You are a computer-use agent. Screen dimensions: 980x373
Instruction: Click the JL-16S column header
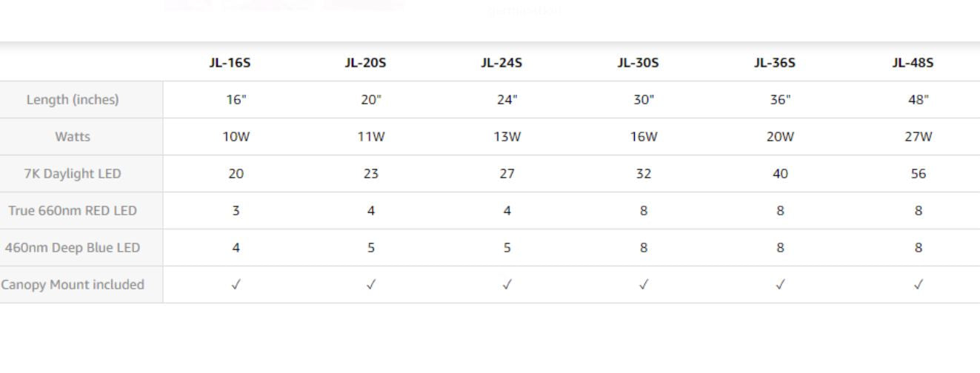click(230, 63)
